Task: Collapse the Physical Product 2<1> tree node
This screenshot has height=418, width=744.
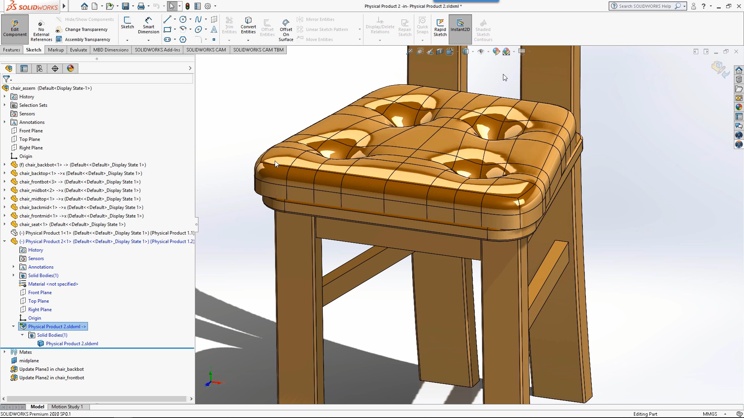Action: click(5, 242)
